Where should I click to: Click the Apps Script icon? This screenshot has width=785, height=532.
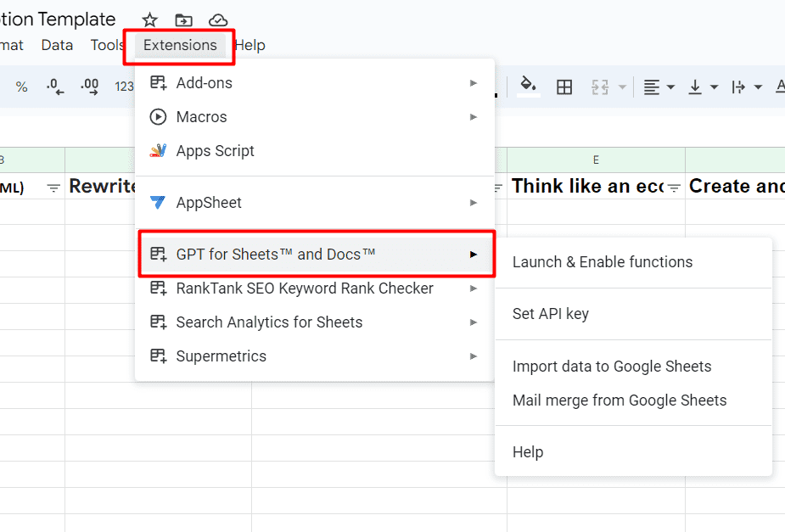[158, 151]
